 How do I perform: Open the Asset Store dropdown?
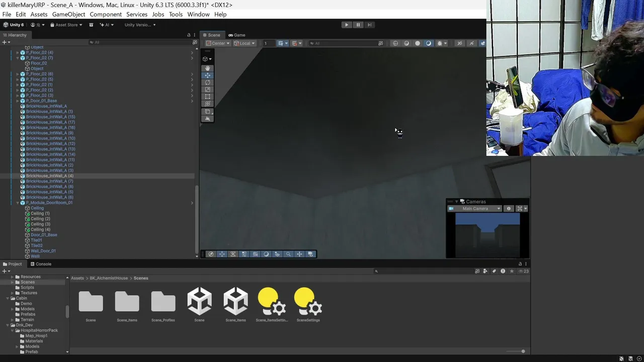click(66, 25)
